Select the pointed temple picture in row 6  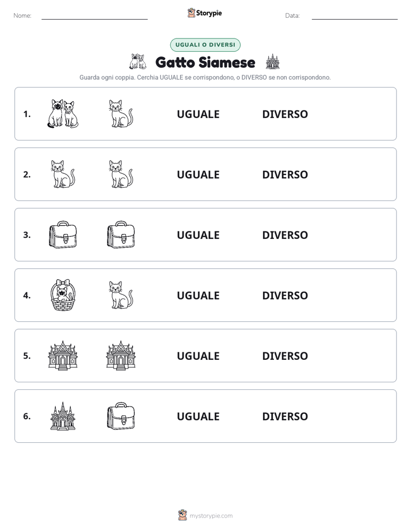(x=63, y=416)
